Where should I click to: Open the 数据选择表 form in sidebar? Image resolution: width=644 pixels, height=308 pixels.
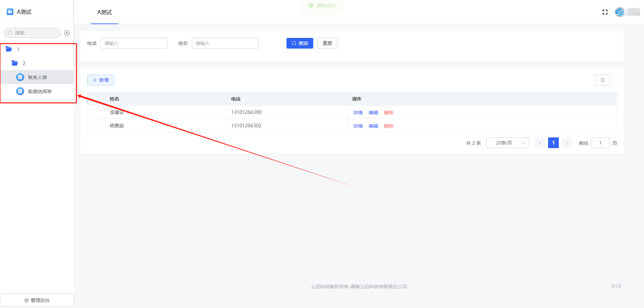point(40,91)
